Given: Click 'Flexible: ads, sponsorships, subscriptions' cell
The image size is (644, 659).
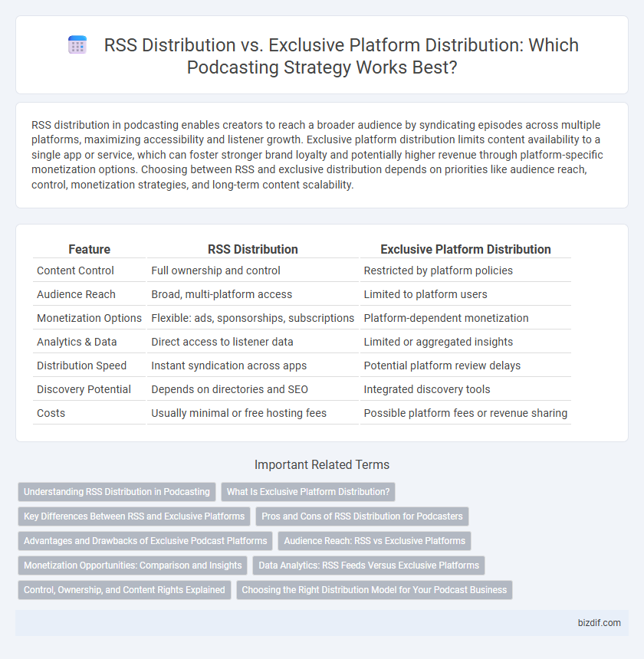Looking at the screenshot, I should click(253, 318).
